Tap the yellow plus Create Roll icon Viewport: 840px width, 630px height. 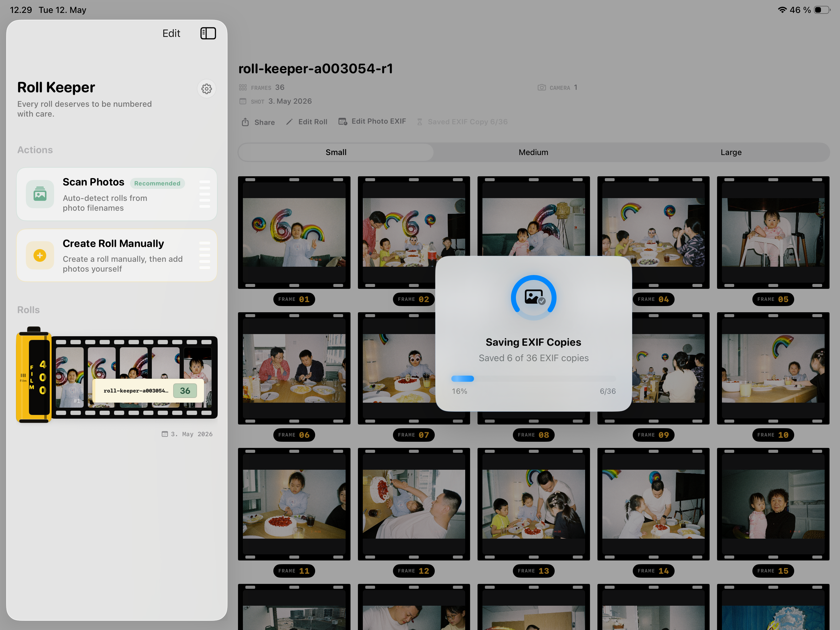point(40,255)
